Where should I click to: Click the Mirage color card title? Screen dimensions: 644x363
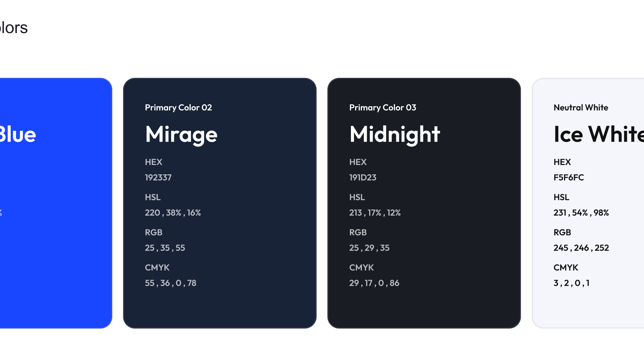click(x=181, y=135)
